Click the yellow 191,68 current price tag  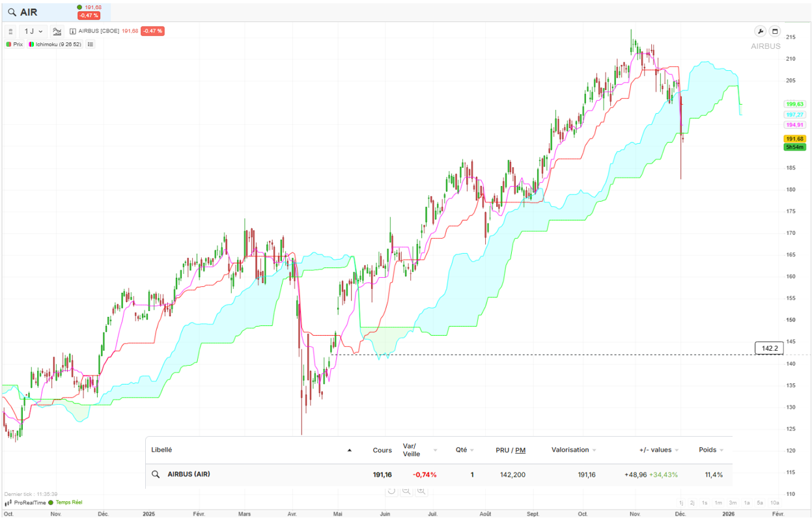pyautogui.click(x=795, y=139)
